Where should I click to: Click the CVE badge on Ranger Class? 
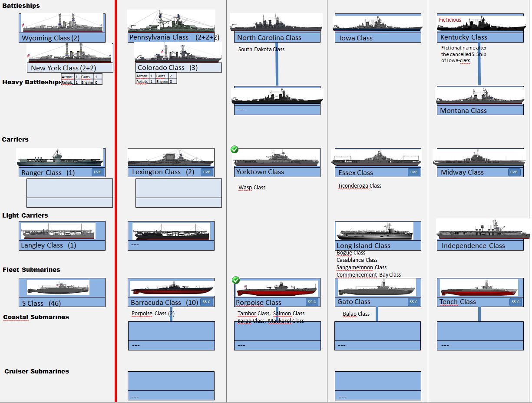click(97, 172)
